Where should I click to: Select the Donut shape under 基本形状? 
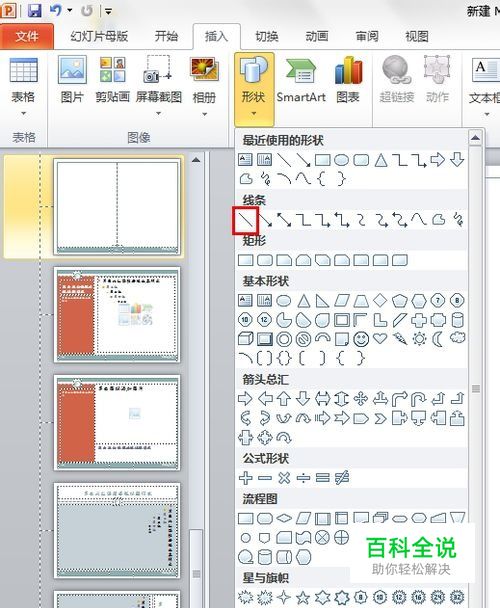284,339
